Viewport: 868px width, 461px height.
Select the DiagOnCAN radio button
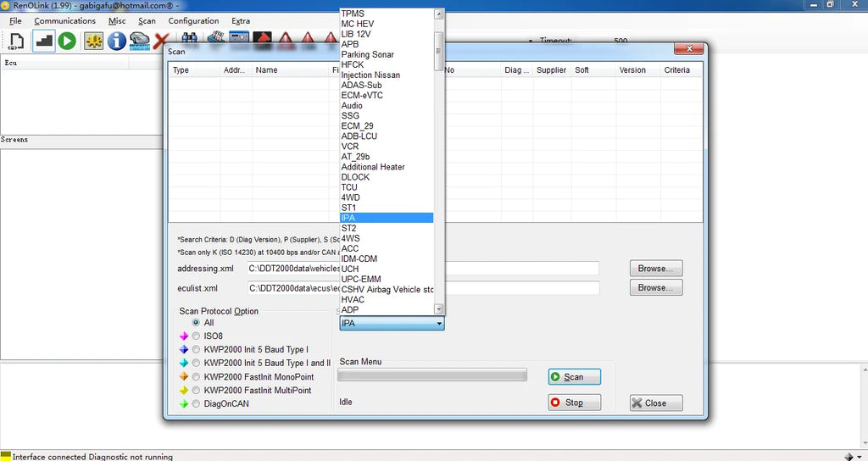tap(196, 404)
